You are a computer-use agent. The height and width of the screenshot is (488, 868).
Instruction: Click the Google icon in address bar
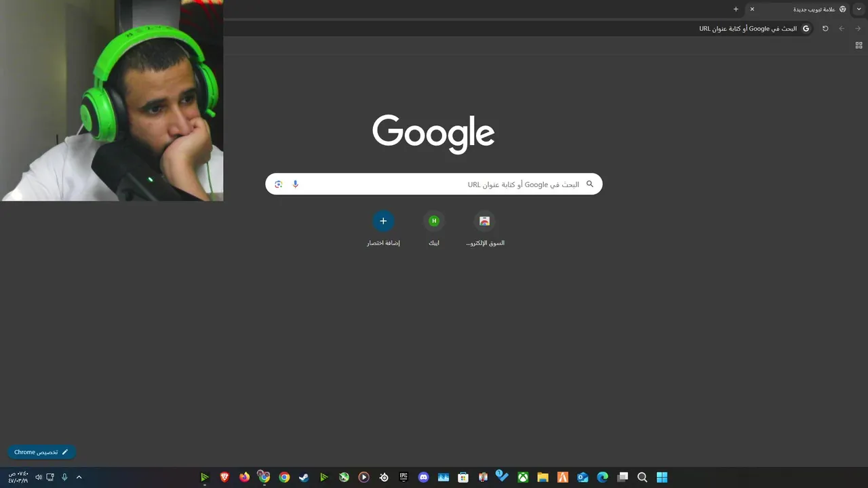click(x=806, y=28)
